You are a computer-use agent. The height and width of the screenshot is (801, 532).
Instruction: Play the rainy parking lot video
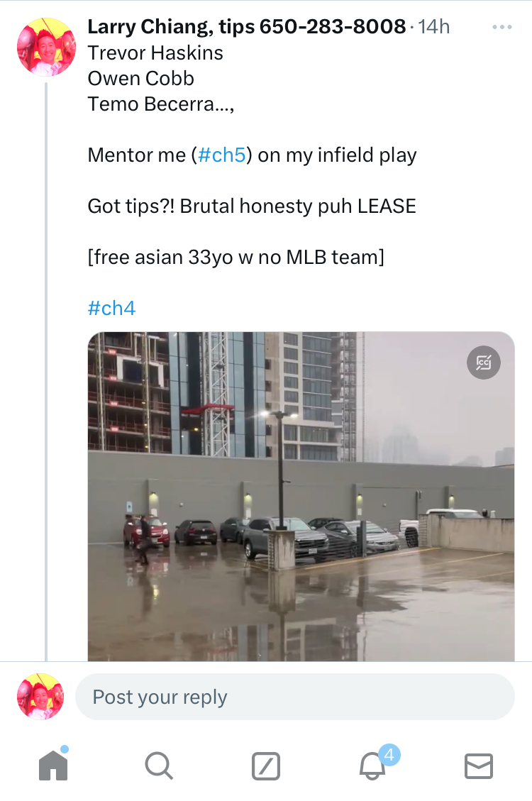[301, 497]
